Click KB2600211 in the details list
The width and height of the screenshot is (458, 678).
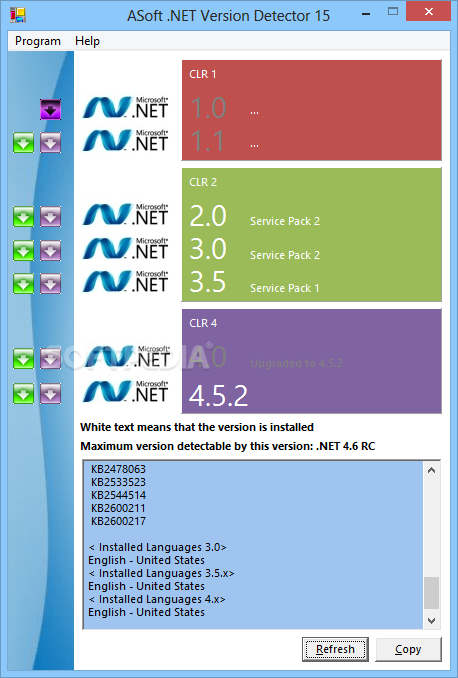click(x=118, y=508)
